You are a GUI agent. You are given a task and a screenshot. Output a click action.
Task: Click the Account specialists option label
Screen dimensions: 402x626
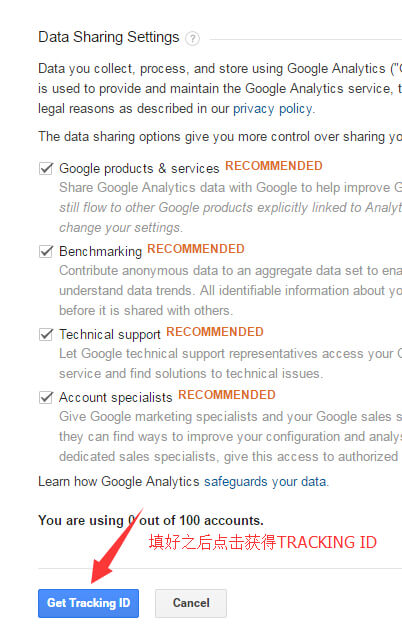point(116,398)
